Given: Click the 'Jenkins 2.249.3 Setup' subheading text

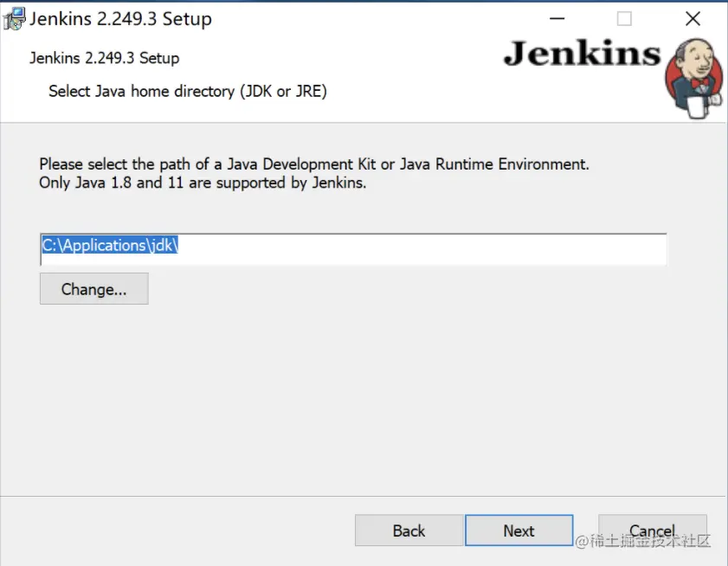Looking at the screenshot, I should click(105, 58).
